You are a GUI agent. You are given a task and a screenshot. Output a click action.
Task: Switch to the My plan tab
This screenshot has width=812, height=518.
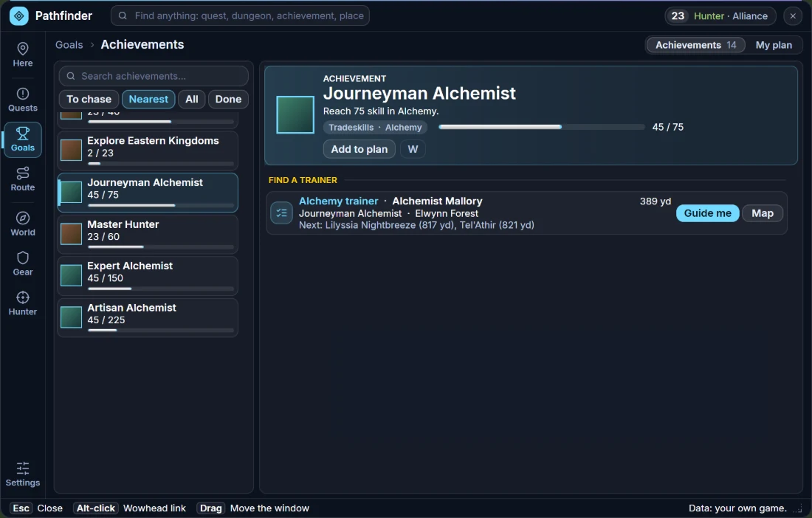pyautogui.click(x=774, y=45)
